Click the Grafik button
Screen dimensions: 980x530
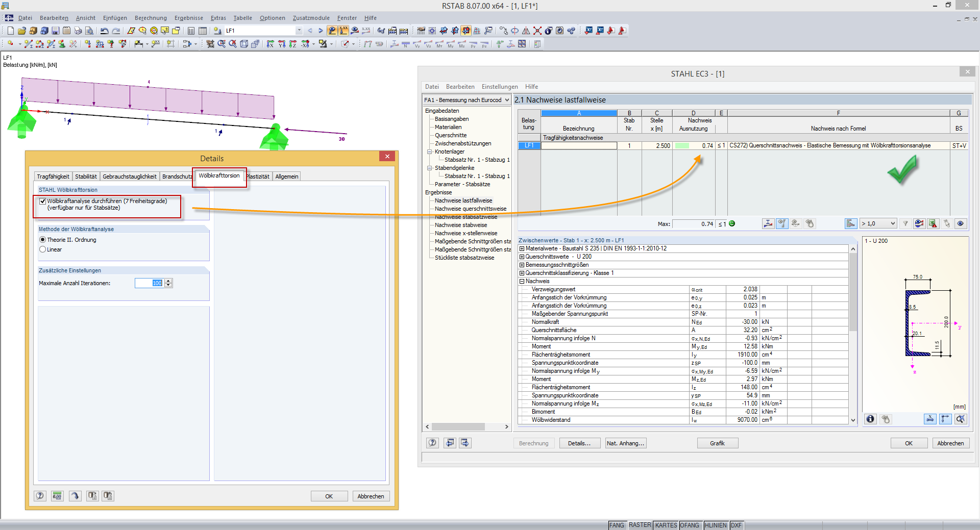point(718,443)
